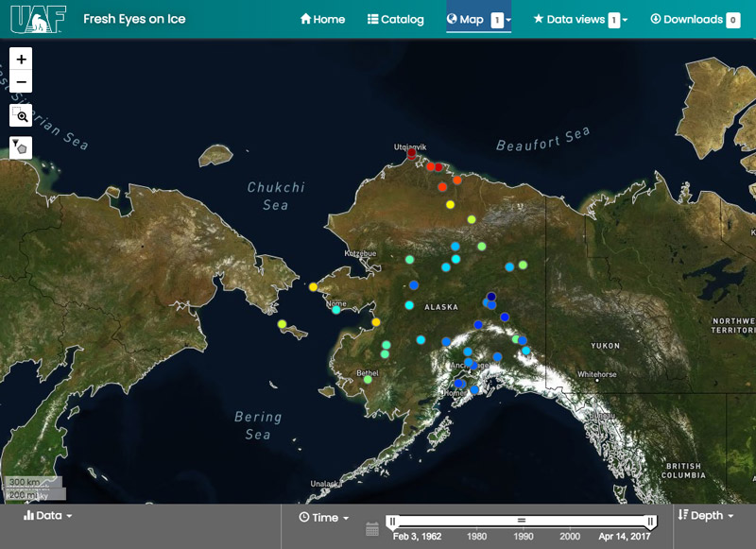Open the Depth filter panel
756x549 pixels.
(706, 515)
